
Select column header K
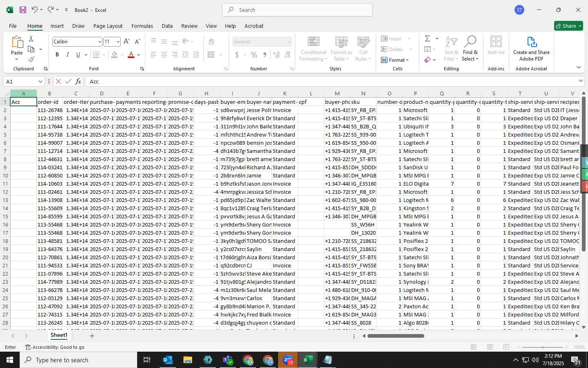[285, 94]
